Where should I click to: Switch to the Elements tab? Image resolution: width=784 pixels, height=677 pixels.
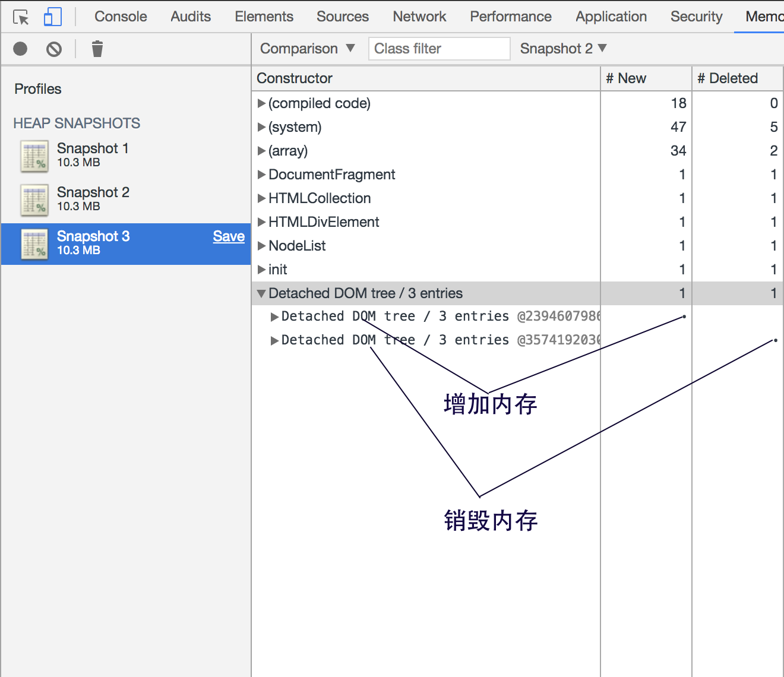point(264,17)
